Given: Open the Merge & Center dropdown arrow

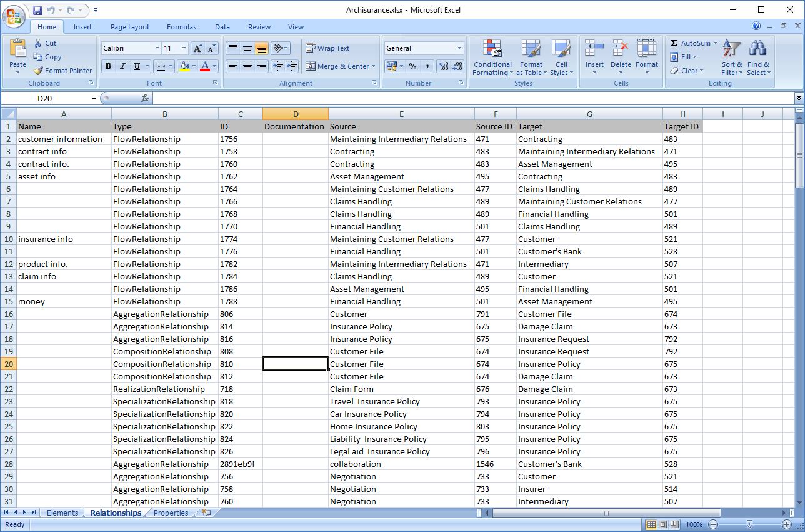Looking at the screenshot, I should pyautogui.click(x=374, y=66).
